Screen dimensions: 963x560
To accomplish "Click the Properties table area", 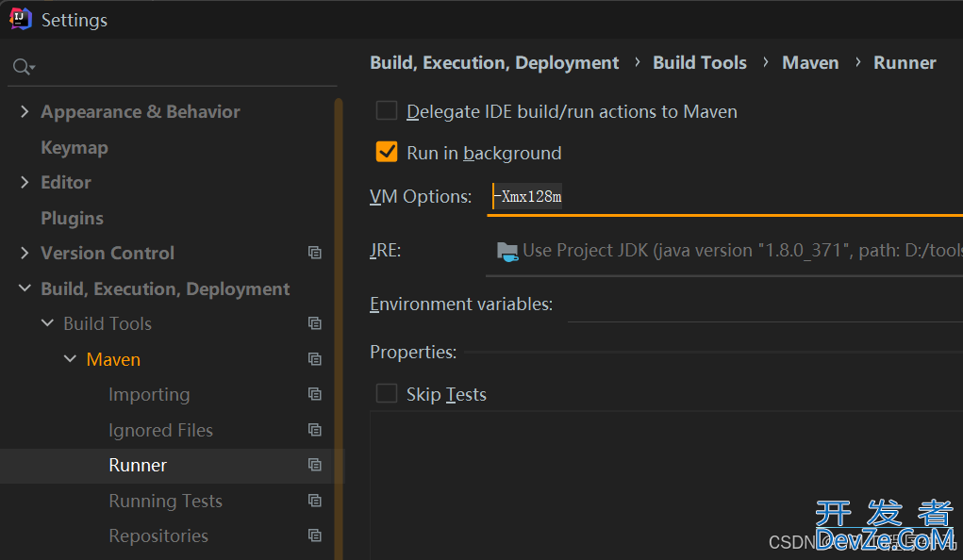I will pos(666,486).
